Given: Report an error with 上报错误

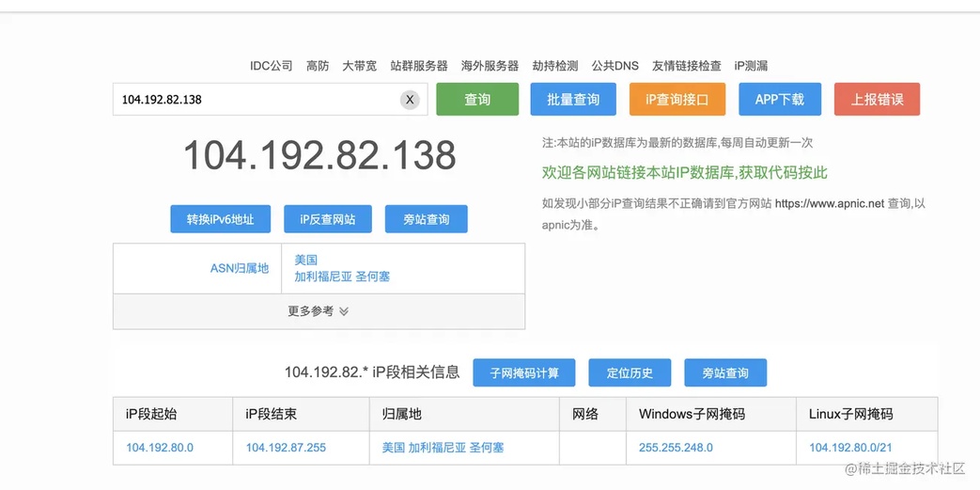Looking at the screenshot, I should click(x=877, y=99).
